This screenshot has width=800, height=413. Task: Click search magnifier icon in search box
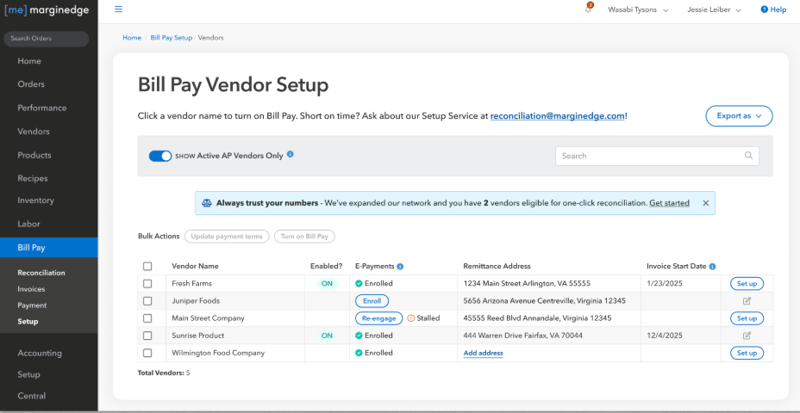point(748,156)
